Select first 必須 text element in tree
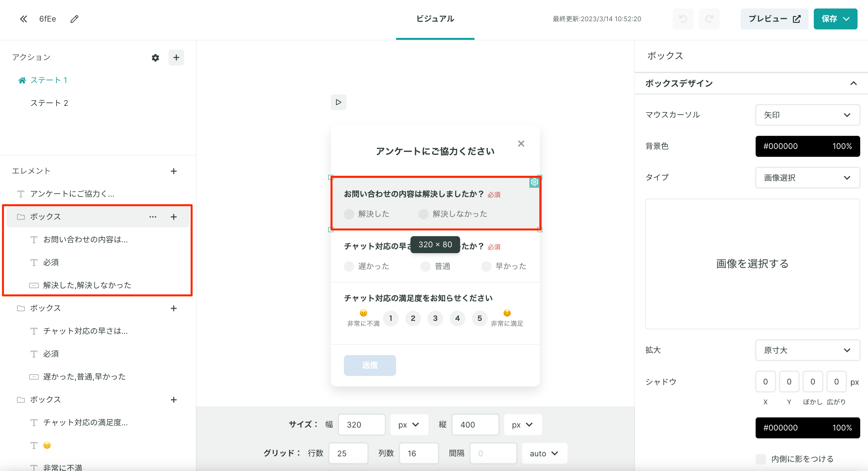868x471 pixels. (x=51, y=263)
